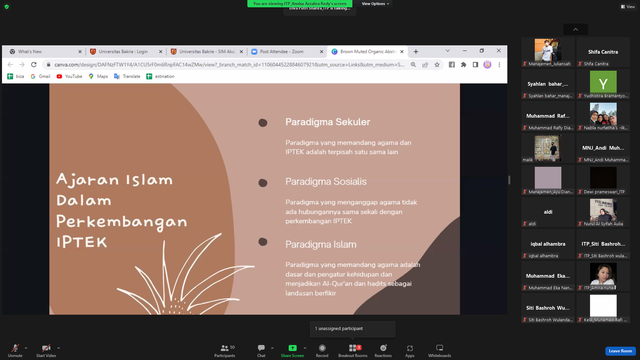Select iqbal alhambra participant tile
640x360 pixels.
click(x=548, y=244)
